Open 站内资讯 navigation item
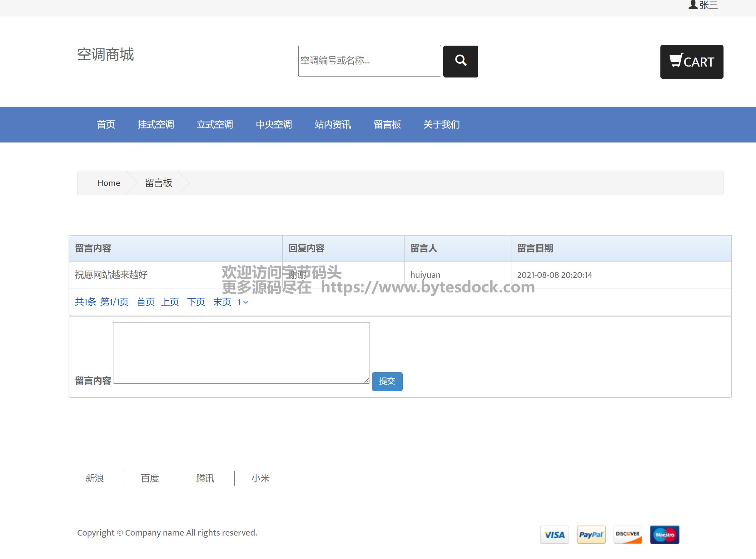756x559 pixels. [332, 125]
